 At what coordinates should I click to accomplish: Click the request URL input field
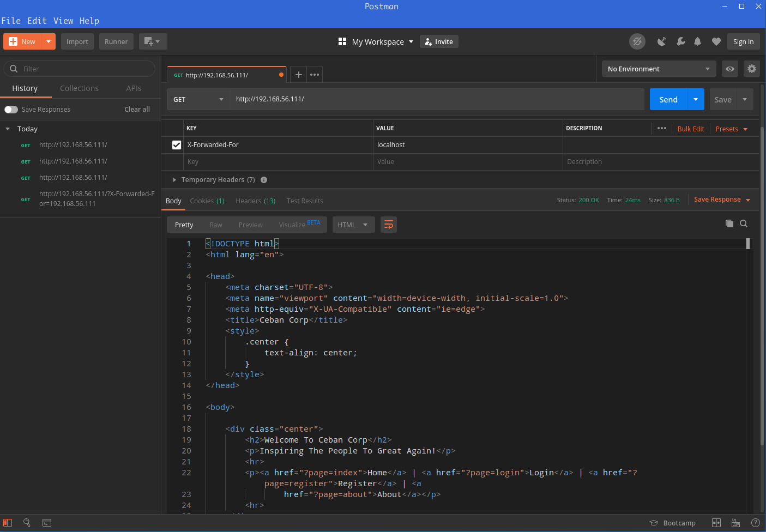click(437, 99)
